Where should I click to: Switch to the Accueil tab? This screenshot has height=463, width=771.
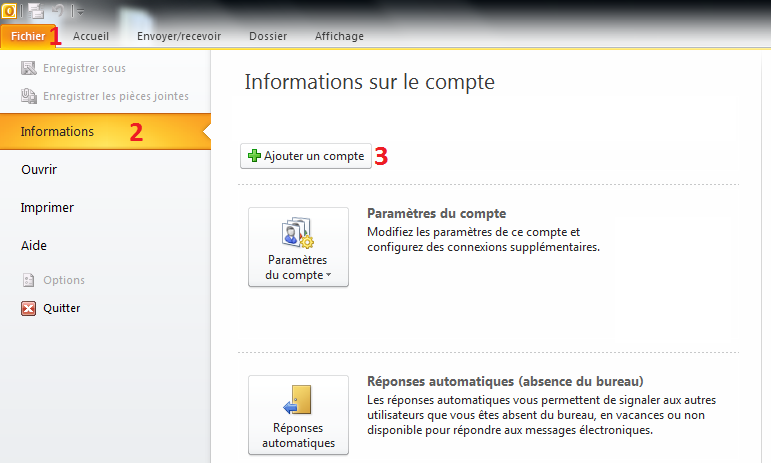coord(91,36)
